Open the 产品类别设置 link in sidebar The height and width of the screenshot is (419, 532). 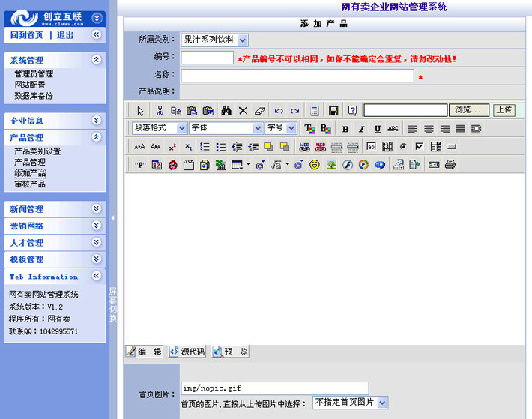[x=37, y=151]
